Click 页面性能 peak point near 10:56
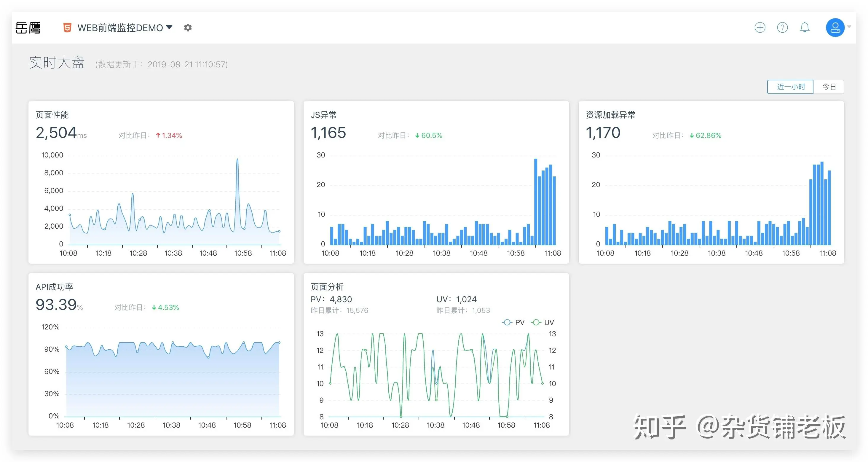The height and width of the screenshot is (462, 868). pos(237,160)
